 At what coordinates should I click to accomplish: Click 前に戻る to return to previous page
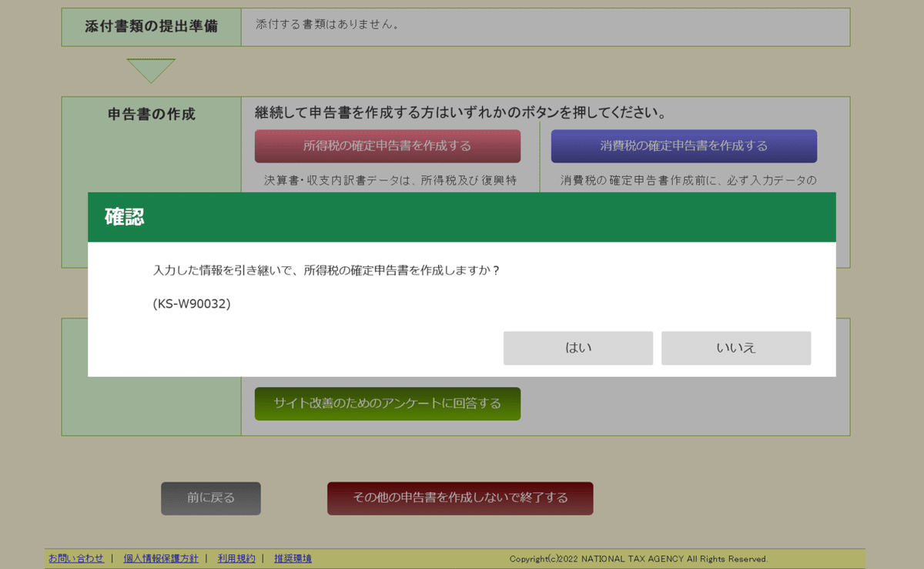tap(210, 498)
